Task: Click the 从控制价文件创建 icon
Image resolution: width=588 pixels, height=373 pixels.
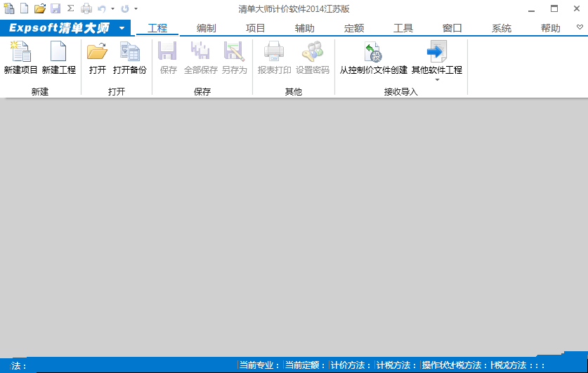Action: pos(373,51)
